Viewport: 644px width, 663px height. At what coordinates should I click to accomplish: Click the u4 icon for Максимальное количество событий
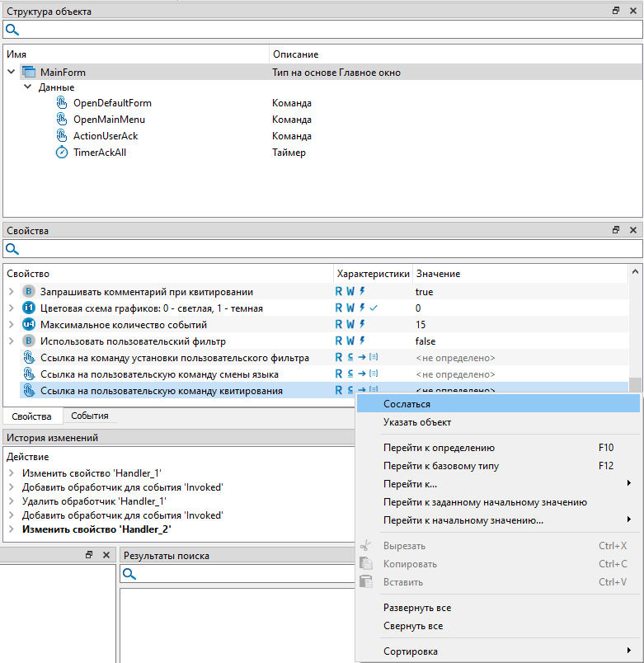coord(29,325)
